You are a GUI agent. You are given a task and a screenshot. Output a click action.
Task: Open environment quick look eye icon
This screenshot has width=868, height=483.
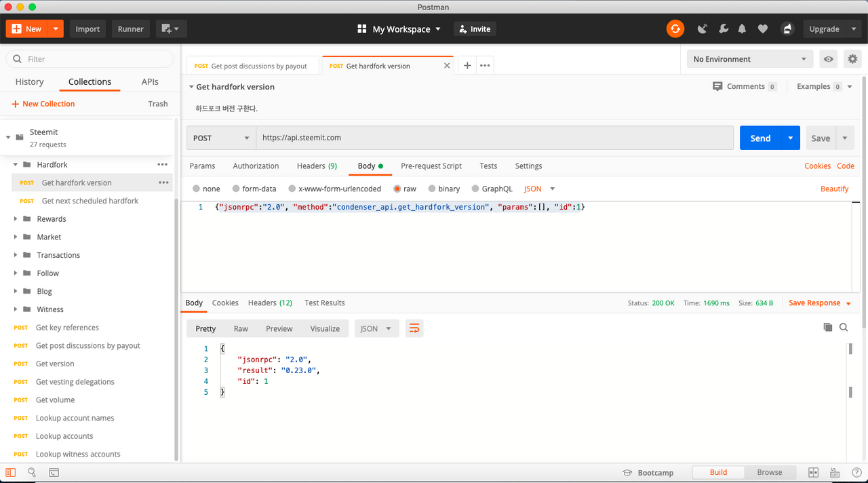[x=829, y=59]
